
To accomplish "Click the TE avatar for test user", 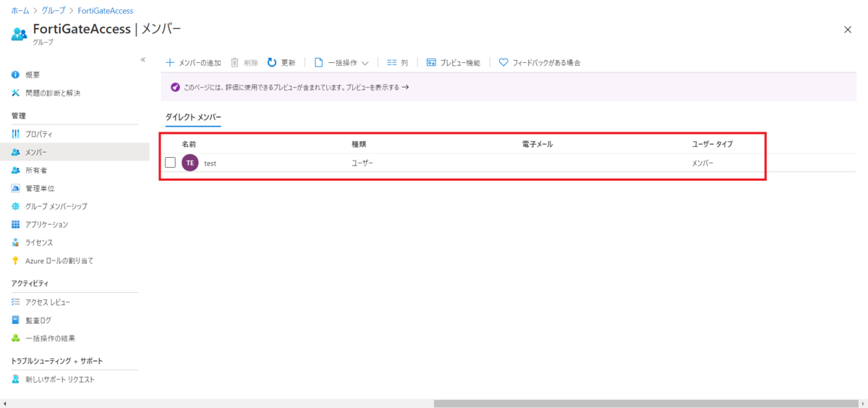I will click(190, 163).
